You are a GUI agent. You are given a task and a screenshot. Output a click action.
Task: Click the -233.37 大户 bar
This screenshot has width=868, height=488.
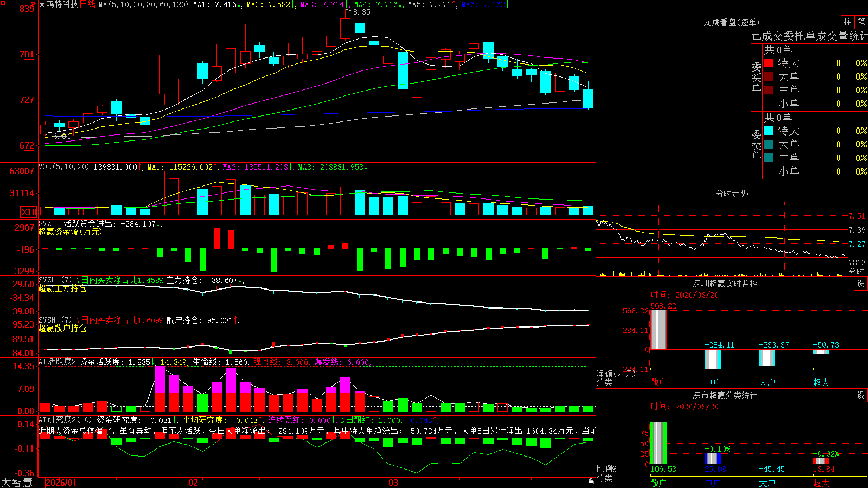tap(767, 358)
